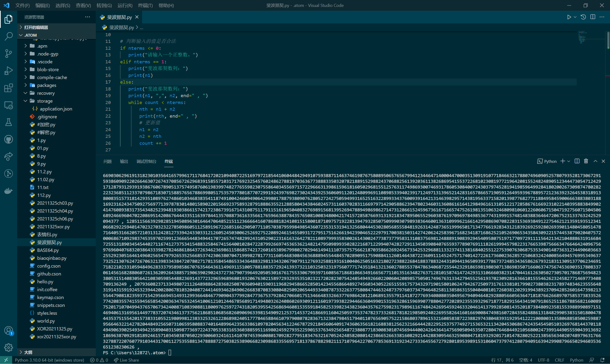
Task: Toggle the notifications bell in status bar
Action: tap(602, 360)
